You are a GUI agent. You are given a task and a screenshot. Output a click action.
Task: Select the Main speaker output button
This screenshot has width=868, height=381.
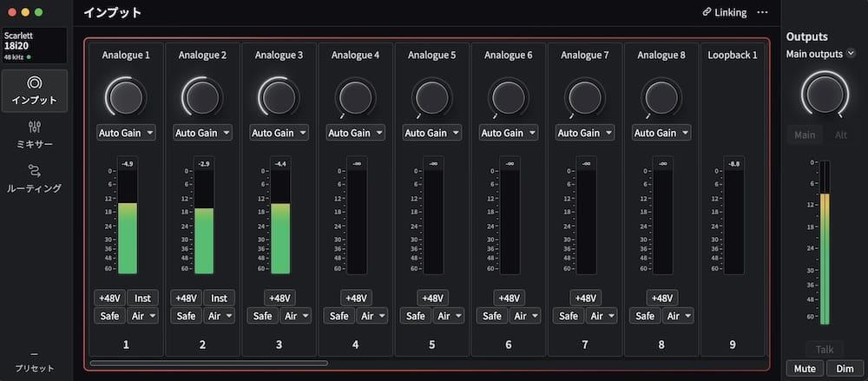(x=805, y=135)
